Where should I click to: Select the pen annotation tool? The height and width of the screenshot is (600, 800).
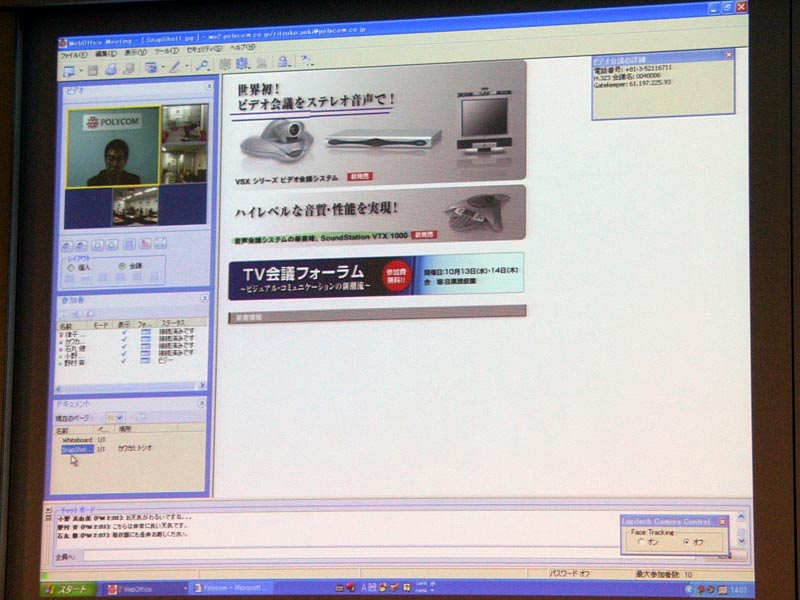click(175, 67)
